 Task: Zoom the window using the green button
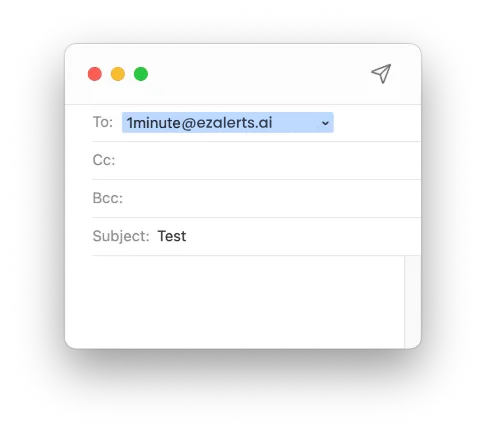point(141,74)
